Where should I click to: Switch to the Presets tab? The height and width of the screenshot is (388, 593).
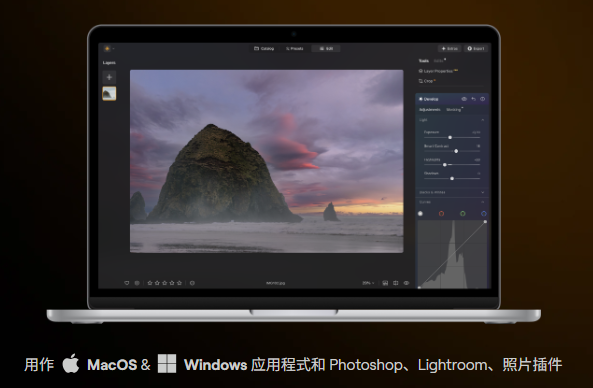(x=295, y=48)
